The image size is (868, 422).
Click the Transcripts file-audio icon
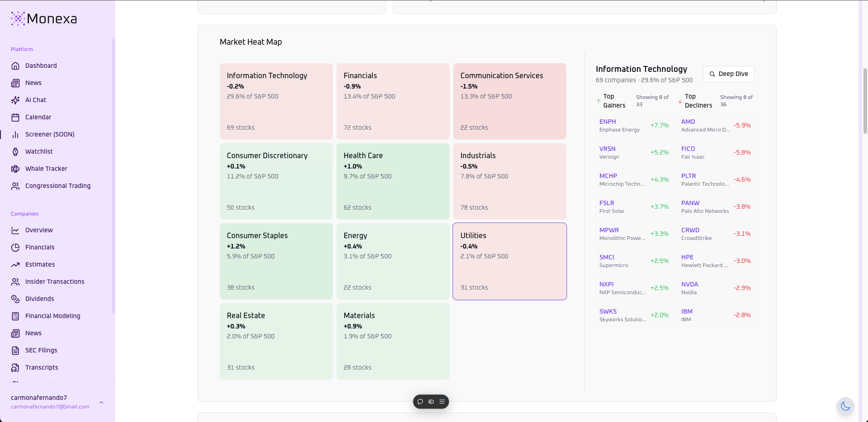tap(15, 367)
